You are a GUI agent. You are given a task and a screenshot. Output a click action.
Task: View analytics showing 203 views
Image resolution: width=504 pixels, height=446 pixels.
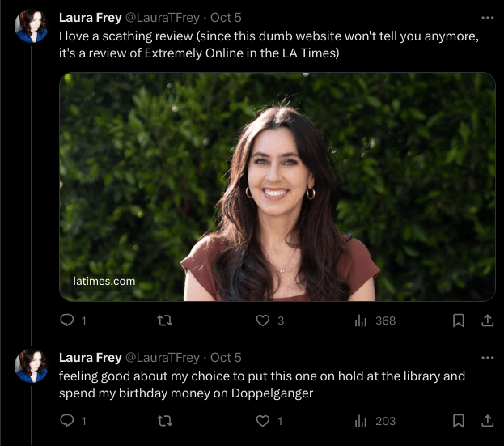click(375, 421)
